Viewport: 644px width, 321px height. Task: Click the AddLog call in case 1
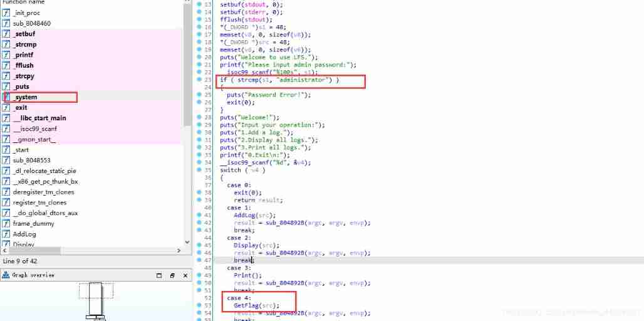254,215
